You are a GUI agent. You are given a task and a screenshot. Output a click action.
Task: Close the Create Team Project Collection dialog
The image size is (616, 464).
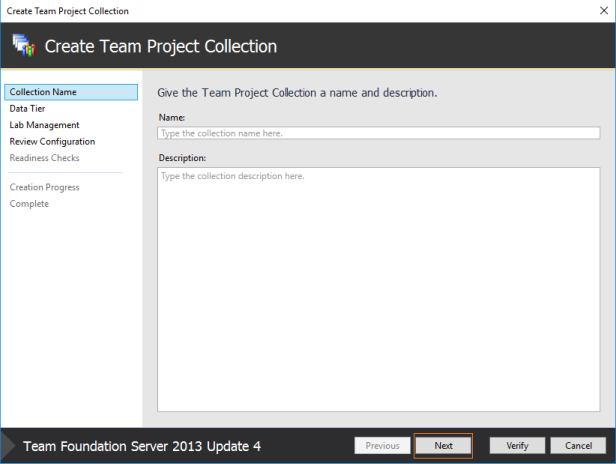(604, 11)
